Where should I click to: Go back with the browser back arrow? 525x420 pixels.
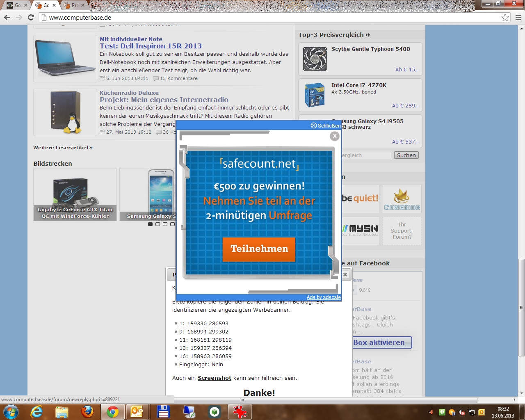[x=7, y=17]
